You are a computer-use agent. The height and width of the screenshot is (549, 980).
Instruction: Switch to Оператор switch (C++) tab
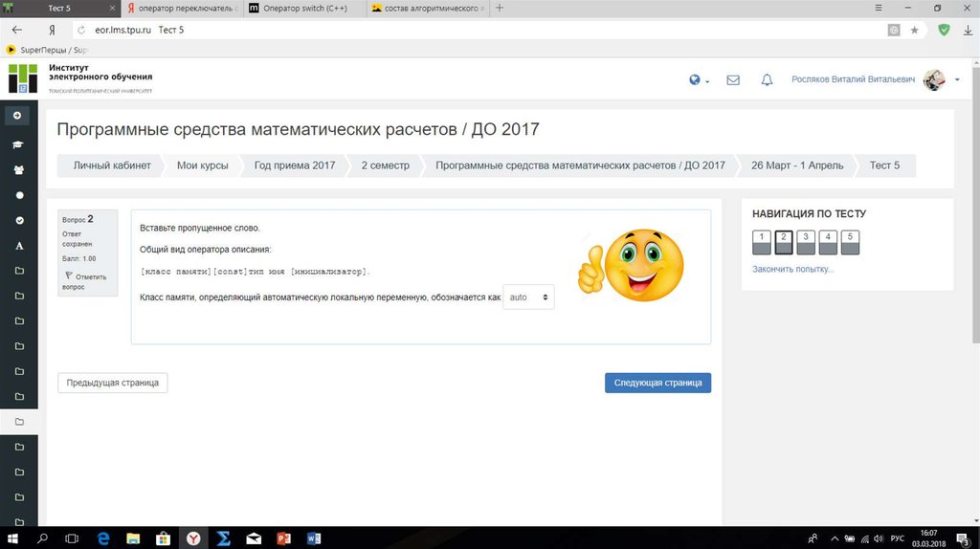pyautogui.click(x=304, y=8)
